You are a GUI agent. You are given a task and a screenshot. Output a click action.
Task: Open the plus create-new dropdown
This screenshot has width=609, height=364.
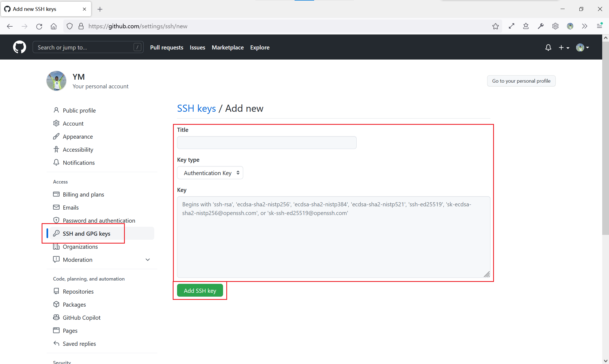(564, 48)
